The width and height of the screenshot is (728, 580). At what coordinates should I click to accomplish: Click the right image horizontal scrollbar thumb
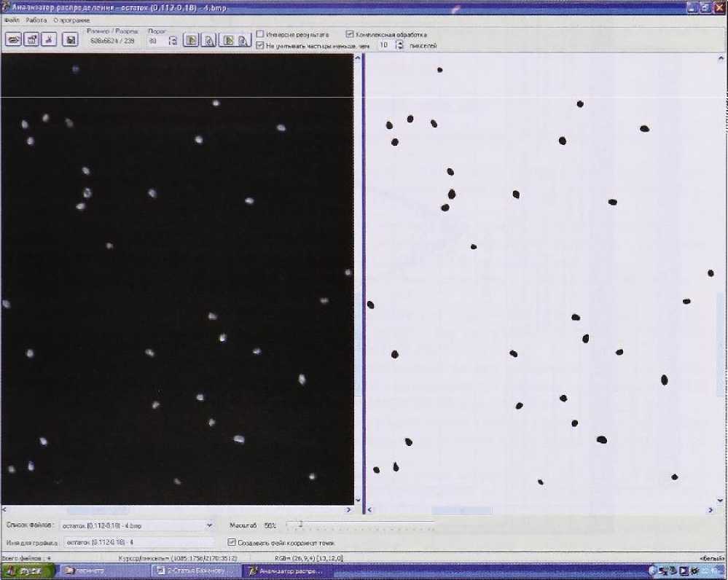pos(462,510)
